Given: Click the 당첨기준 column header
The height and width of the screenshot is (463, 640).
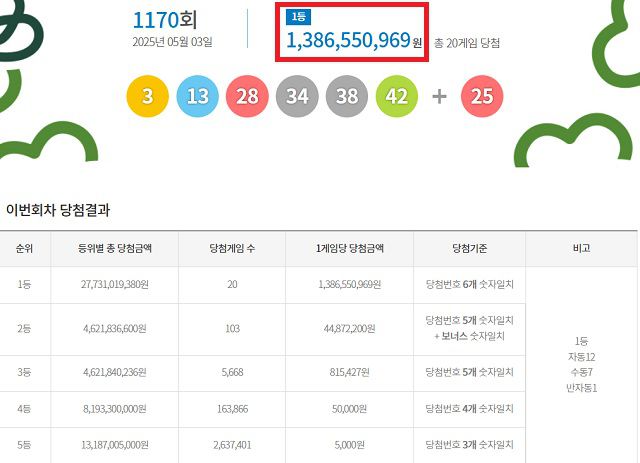Looking at the screenshot, I should (469, 248).
